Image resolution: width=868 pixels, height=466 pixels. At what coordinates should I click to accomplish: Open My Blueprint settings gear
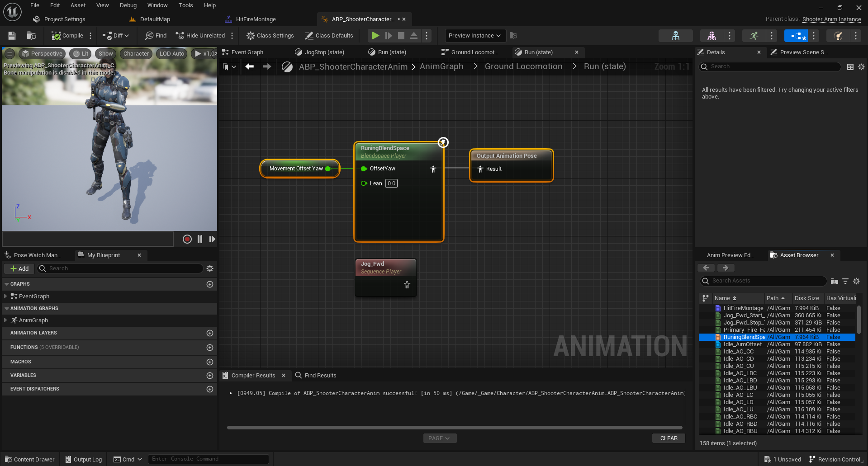[210, 268]
